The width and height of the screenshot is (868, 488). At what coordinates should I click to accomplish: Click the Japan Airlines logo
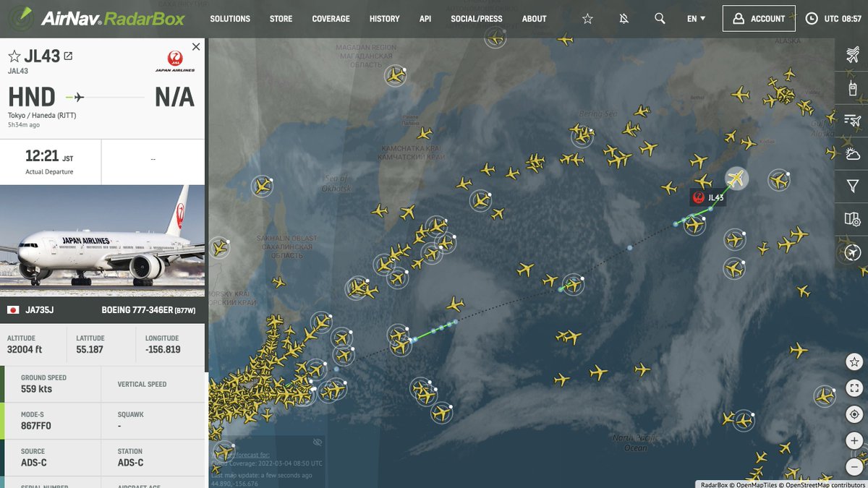tap(174, 61)
